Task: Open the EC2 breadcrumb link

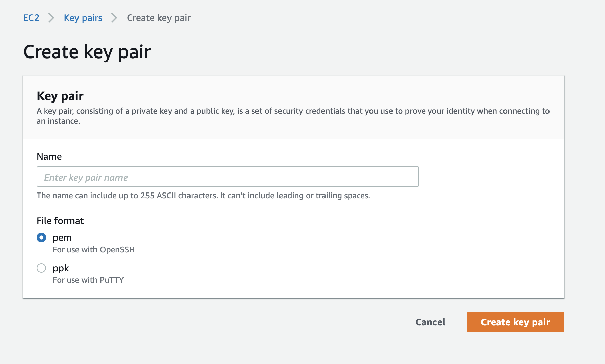Action: (x=31, y=18)
